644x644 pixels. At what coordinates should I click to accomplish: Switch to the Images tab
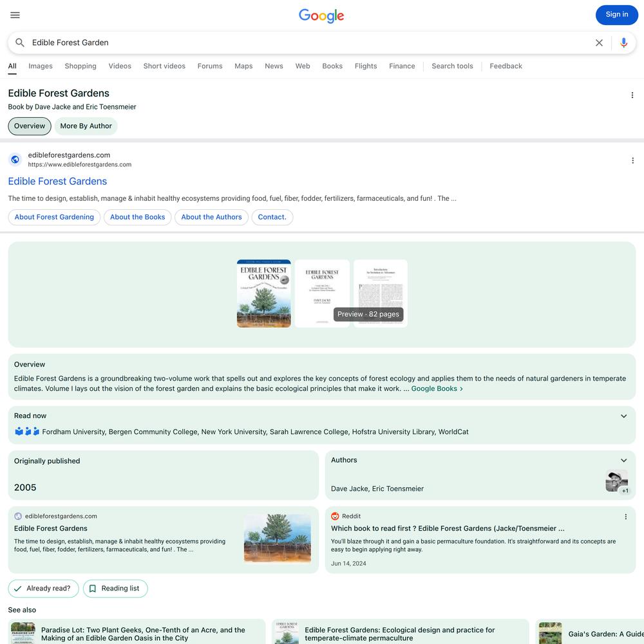click(40, 66)
